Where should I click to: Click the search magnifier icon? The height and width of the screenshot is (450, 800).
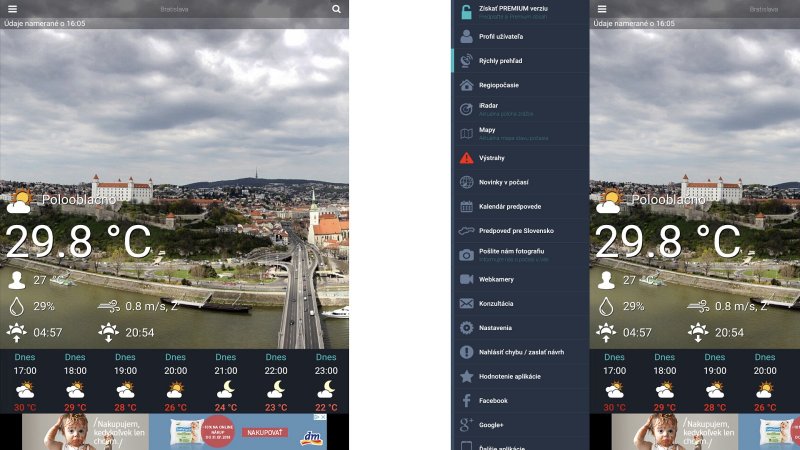[336, 9]
